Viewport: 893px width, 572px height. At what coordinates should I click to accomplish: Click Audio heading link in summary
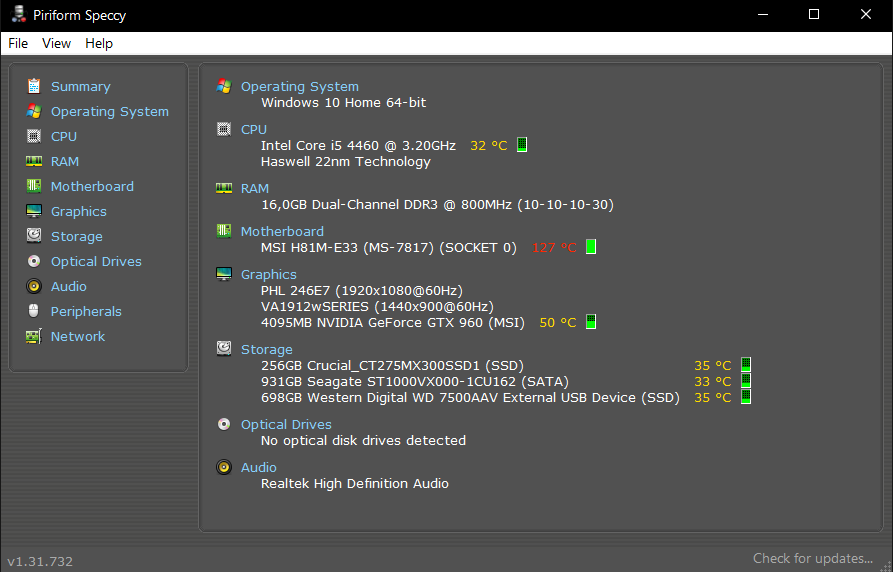pos(259,468)
